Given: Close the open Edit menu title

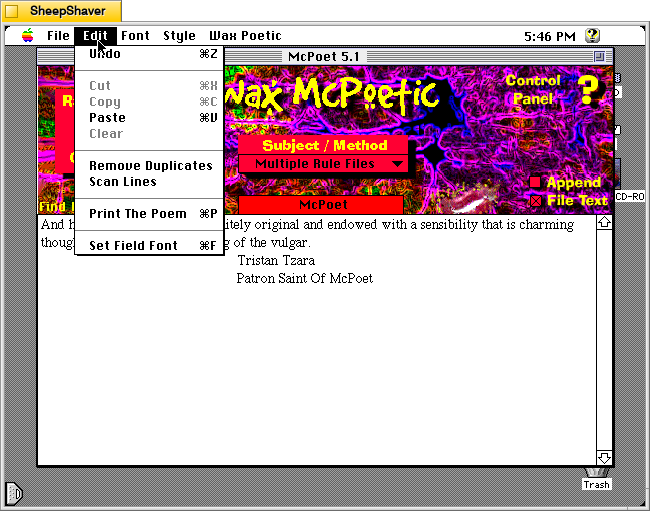Looking at the screenshot, I should click(95, 36).
